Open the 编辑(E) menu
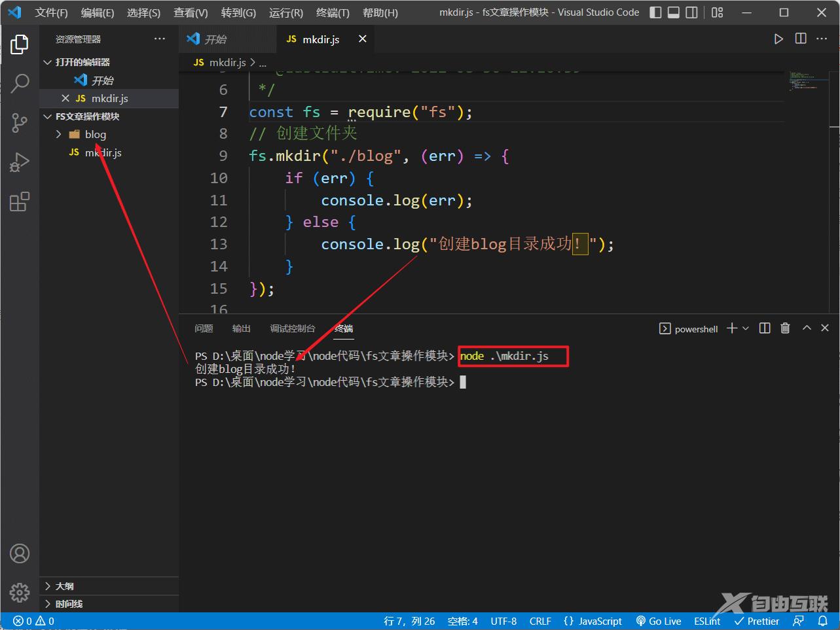Image resolution: width=840 pixels, height=630 pixels. pos(98,12)
